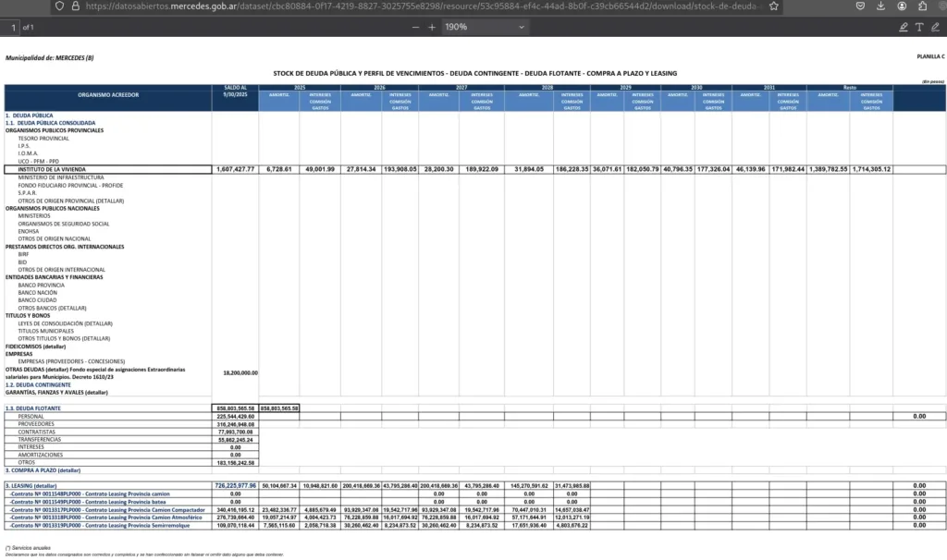The height and width of the screenshot is (560, 947).
Task: Click the BANCO NACIÓN row
Action: click(x=37, y=293)
